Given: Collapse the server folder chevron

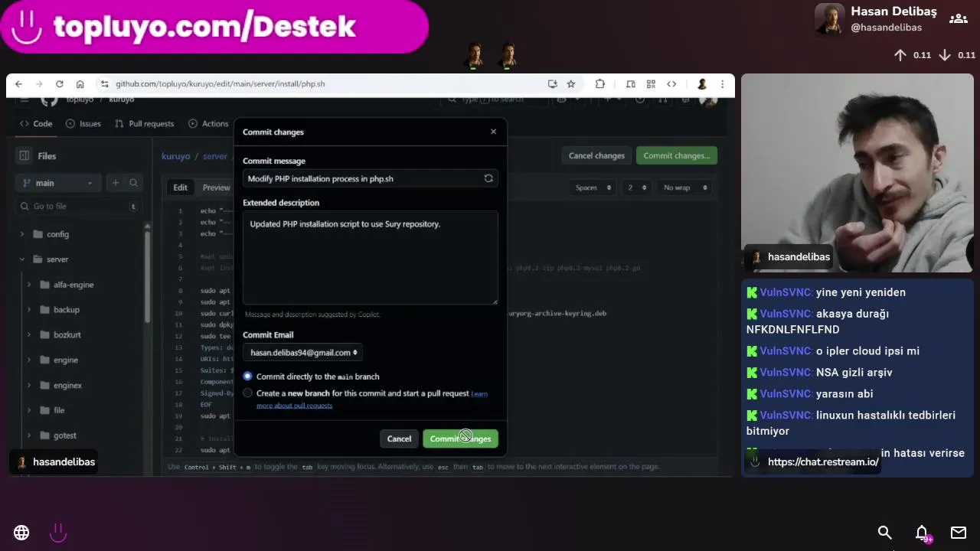Looking at the screenshot, I should tap(21, 259).
